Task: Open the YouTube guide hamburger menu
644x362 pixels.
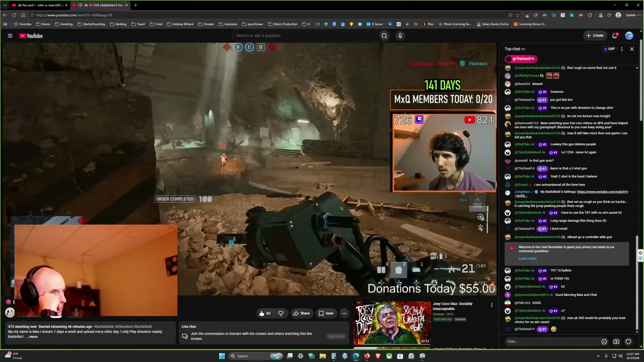Action: coord(10,36)
